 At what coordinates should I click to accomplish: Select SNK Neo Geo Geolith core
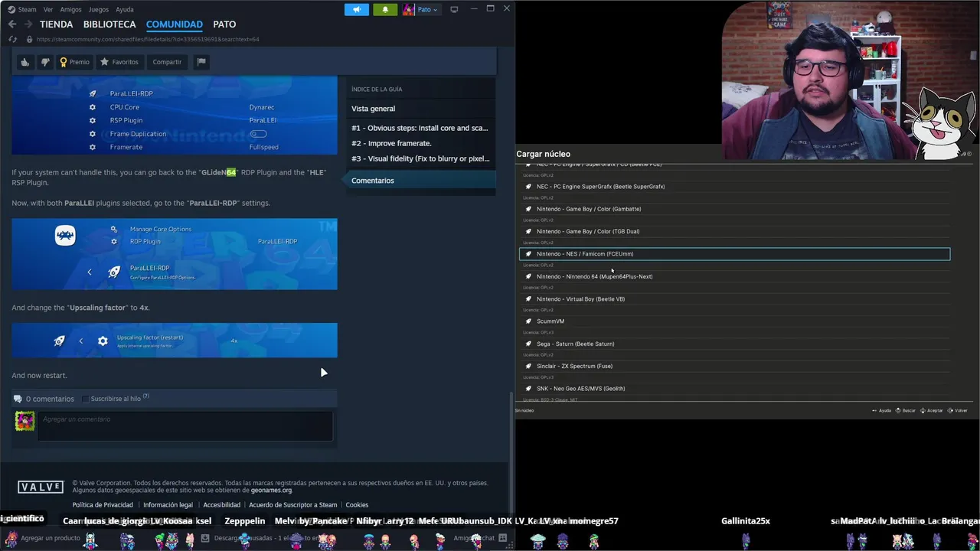point(734,389)
